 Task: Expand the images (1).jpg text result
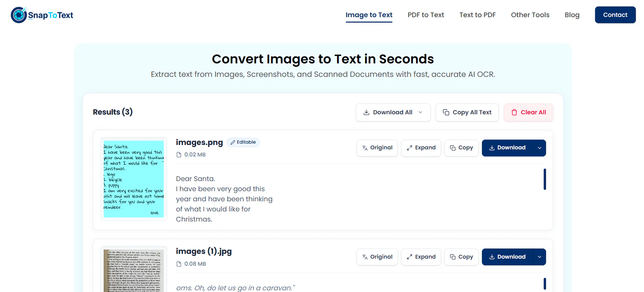(421, 257)
